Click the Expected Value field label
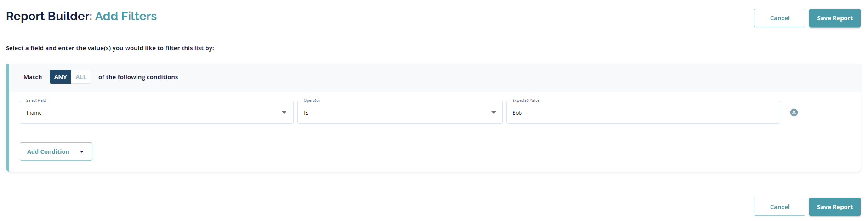Image resolution: width=868 pixels, height=221 pixels. [526, 100]
